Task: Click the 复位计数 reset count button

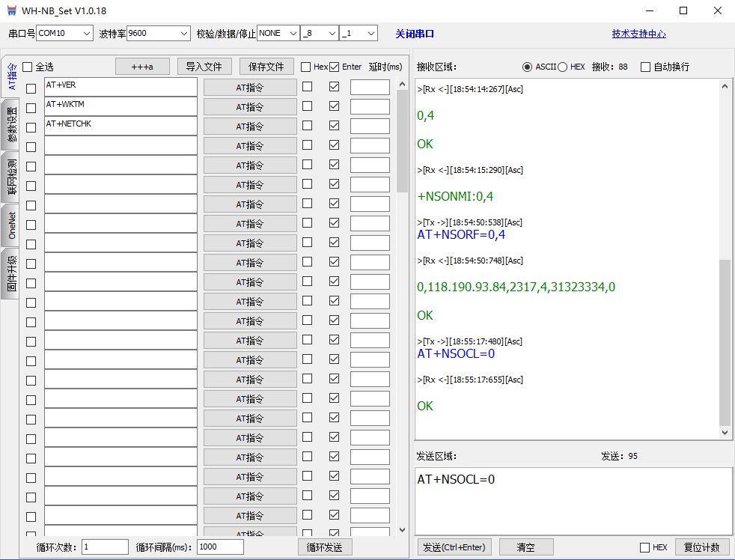Action: pyautogui.click(x=702, y=547)
